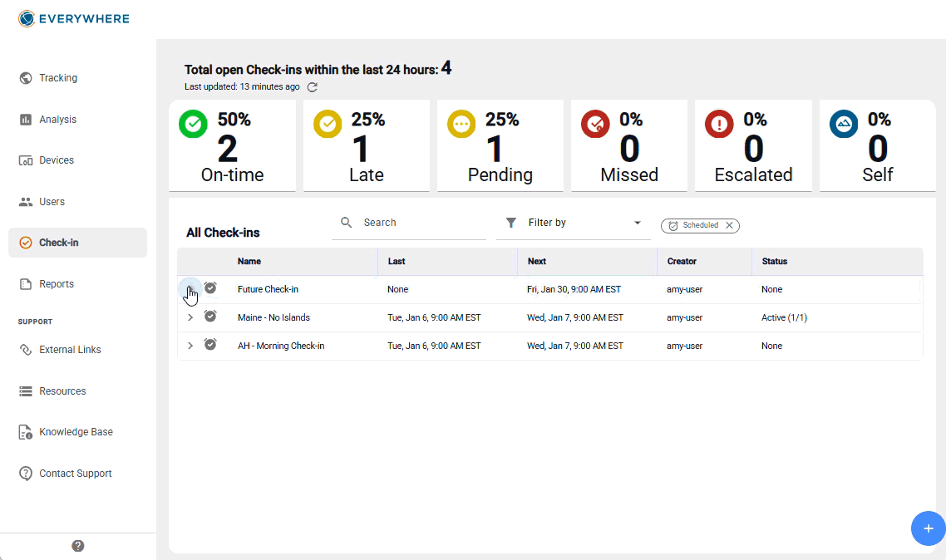This screenshot has width=946, height=560.
Task: Remove the Scheduled filter chip
Action: (729, 225)
